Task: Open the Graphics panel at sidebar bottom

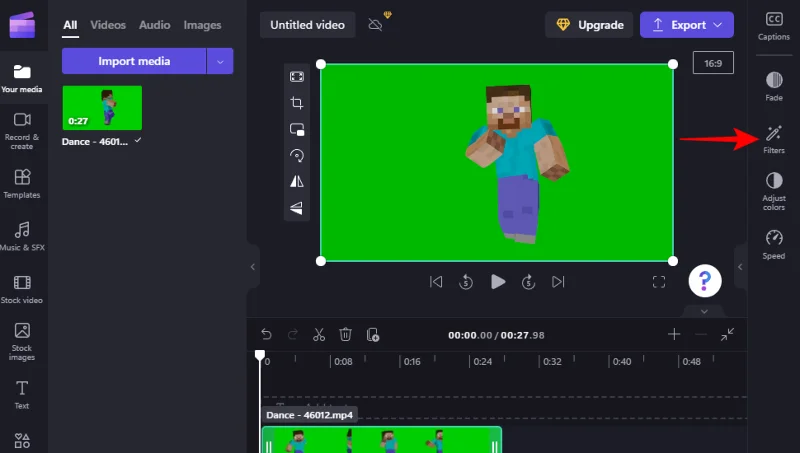Action: 22,441
